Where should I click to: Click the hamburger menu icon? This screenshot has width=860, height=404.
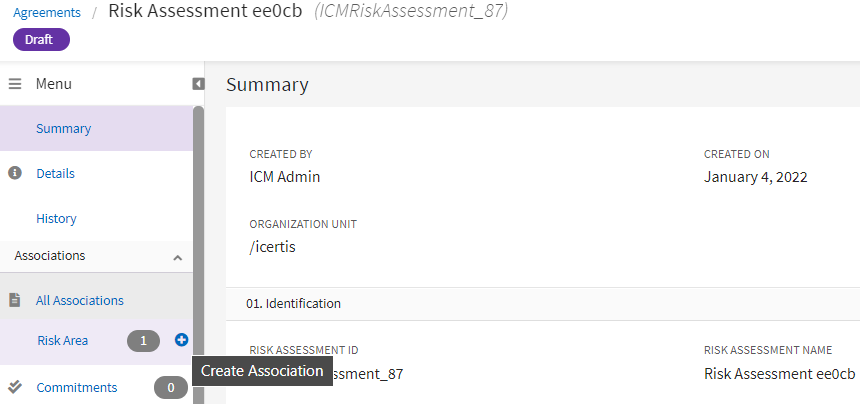(15, 84)
